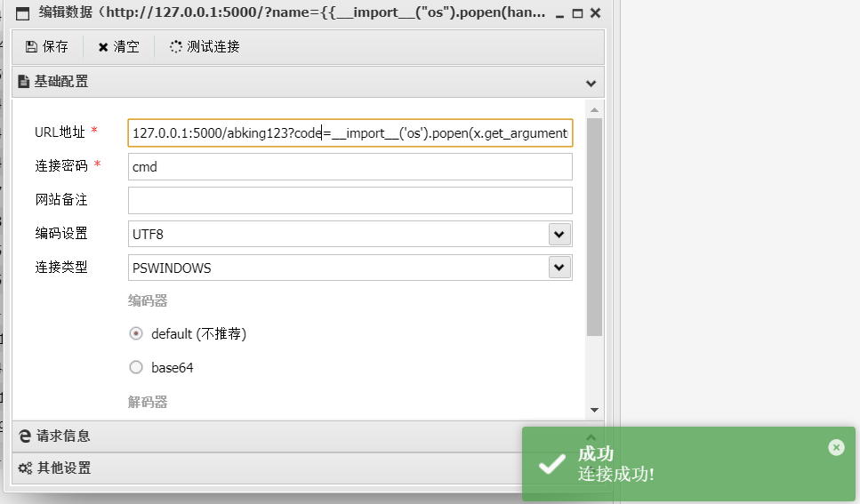
Task: Expand the 其他设置 section
Action: (x=309, y=468)
